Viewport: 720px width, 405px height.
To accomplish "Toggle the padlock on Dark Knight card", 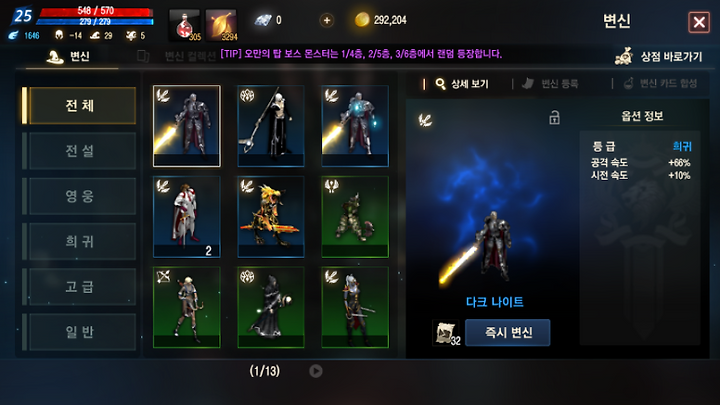I will [554, 118].
